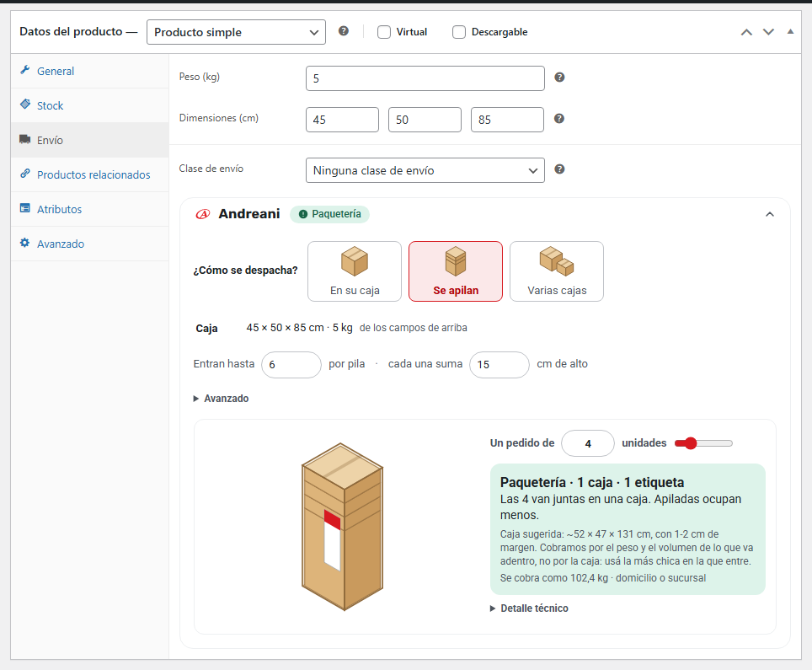Click the length field showing 45

tap(342, 120)
